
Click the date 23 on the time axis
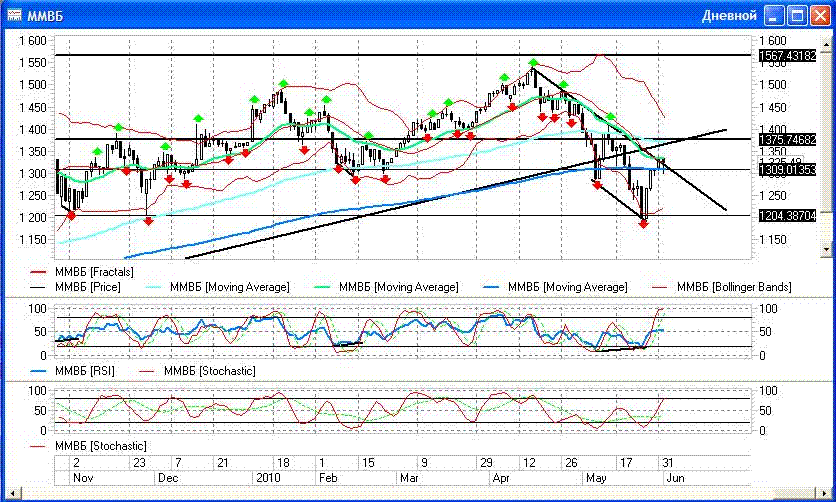click(x=139, y=463)
